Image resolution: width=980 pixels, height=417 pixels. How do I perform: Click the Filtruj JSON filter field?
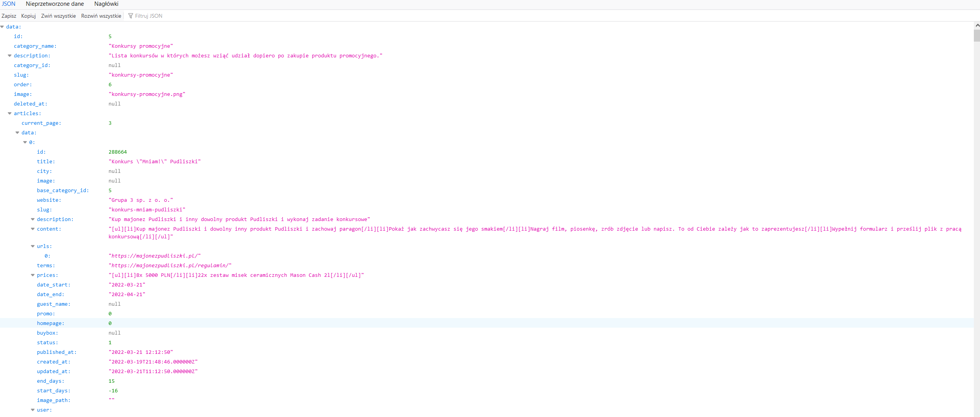coord(149,16)
